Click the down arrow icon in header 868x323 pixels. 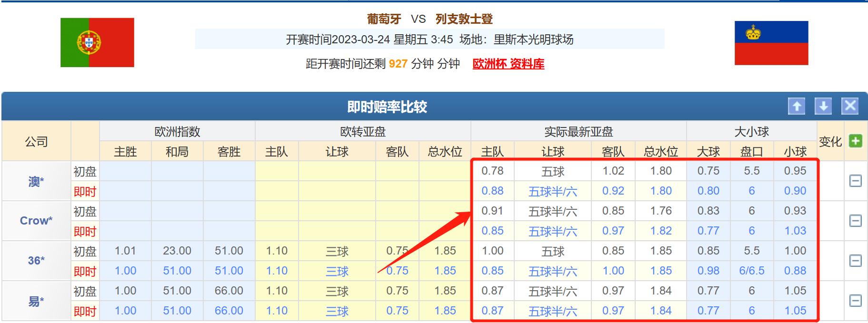click(x=823, y=106)
